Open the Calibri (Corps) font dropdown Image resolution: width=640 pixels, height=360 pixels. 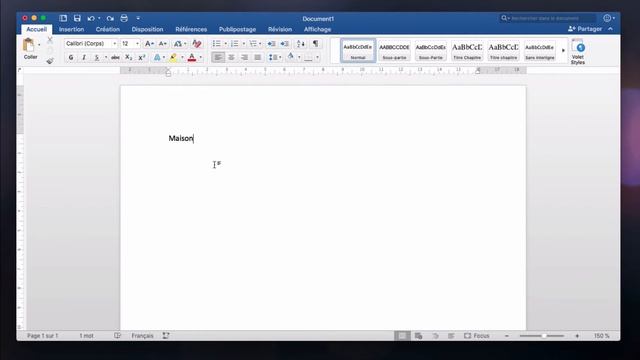(x=114, y=44)
